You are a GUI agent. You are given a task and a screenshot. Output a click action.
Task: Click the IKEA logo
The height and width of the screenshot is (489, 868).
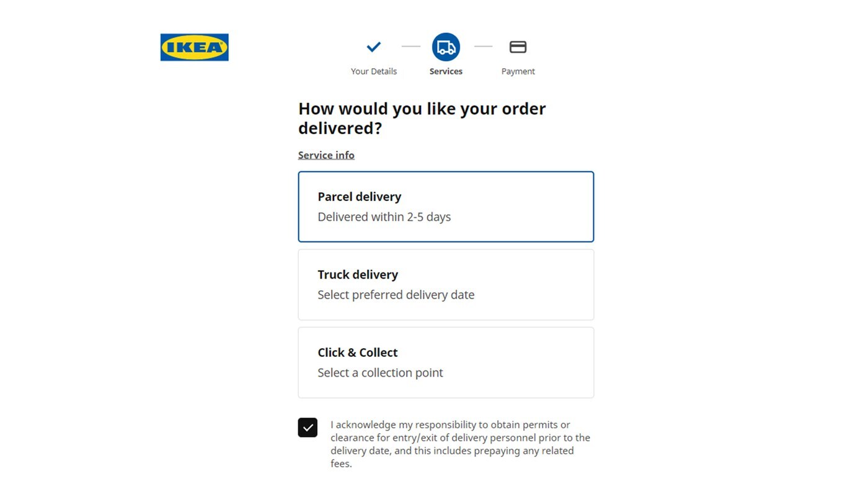pos(194,47)
